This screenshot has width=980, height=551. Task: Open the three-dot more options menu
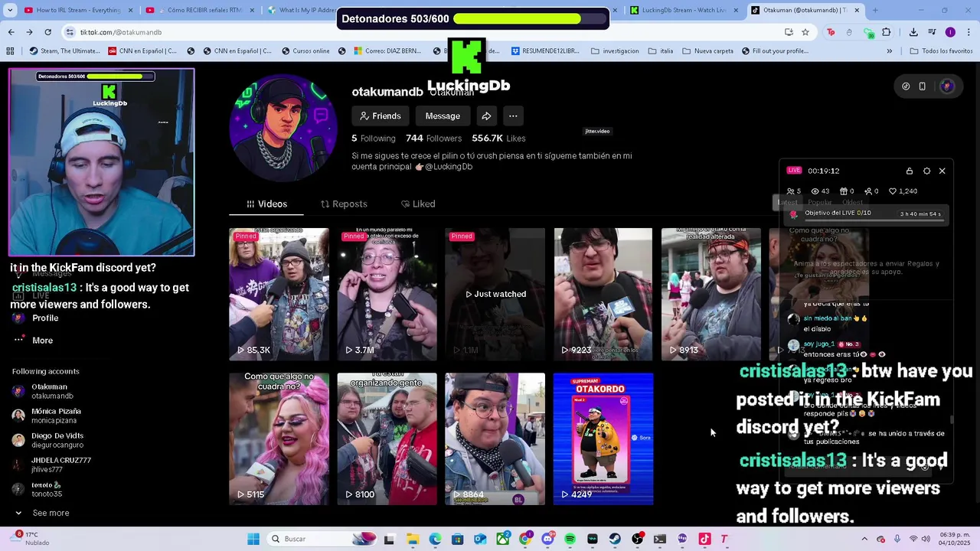point(513,116)
